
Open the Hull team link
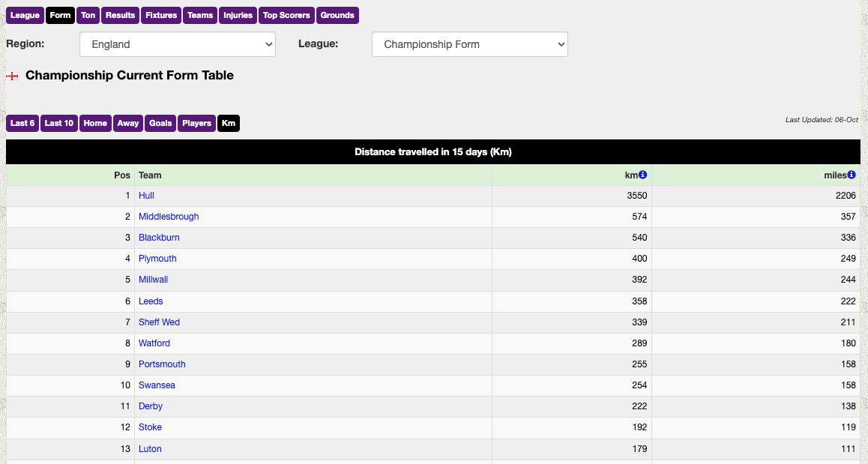click(146, 196)
